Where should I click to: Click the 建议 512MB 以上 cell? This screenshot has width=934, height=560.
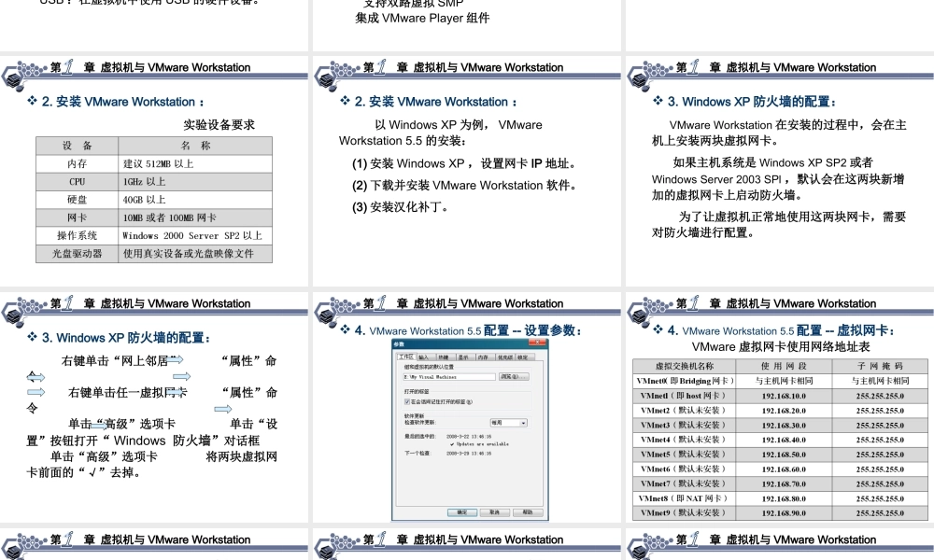pos(195,163)
